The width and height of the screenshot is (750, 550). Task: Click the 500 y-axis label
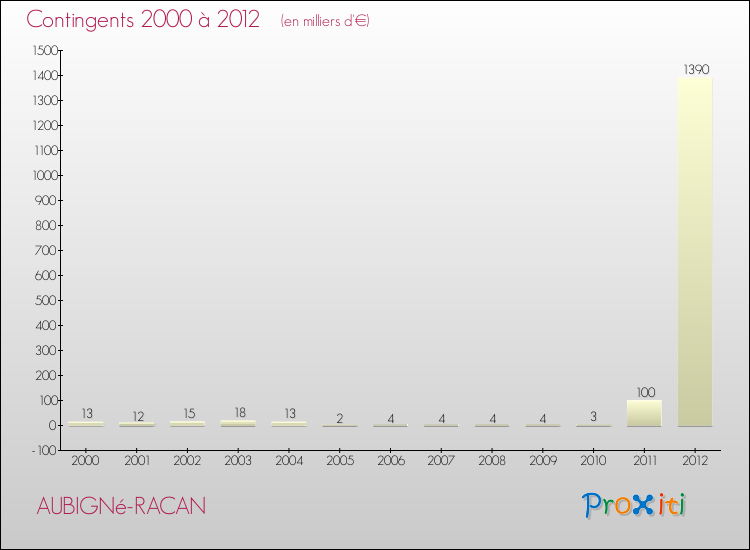point(46,300)
